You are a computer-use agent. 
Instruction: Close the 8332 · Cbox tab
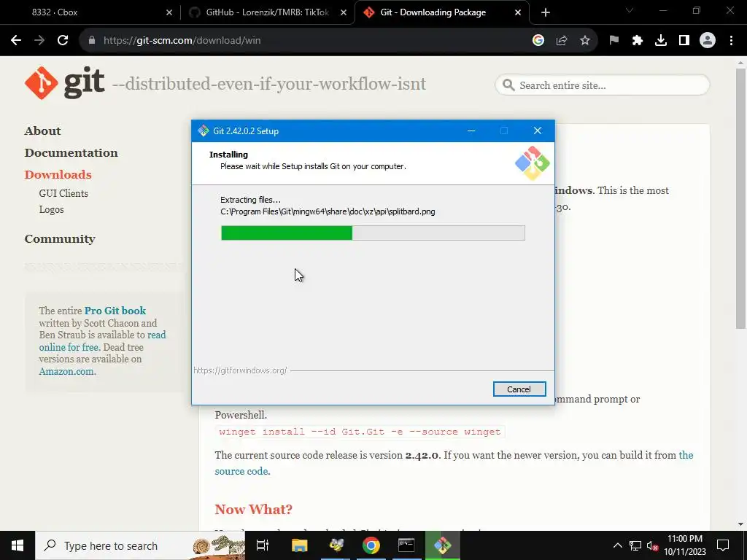point(169,12)
